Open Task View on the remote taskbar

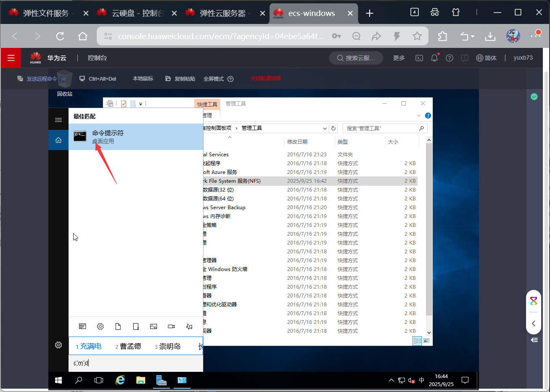(x=99, y=380)
